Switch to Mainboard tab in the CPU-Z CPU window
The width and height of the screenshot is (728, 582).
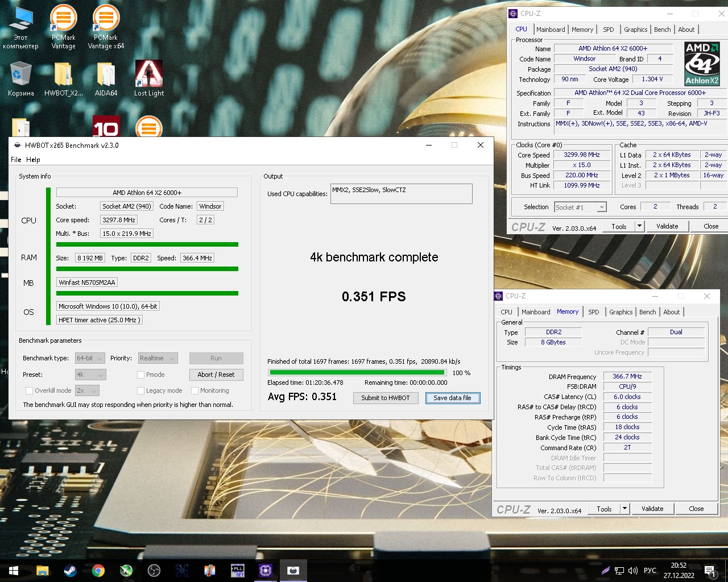[x=551, y=30]
